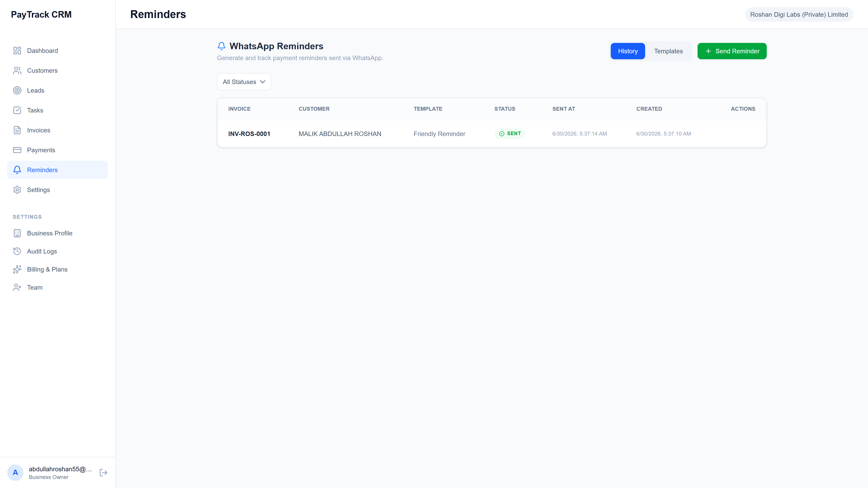868x488 pixels.
Task: Open the All Statuses dropdown
Action: point(244,82)
